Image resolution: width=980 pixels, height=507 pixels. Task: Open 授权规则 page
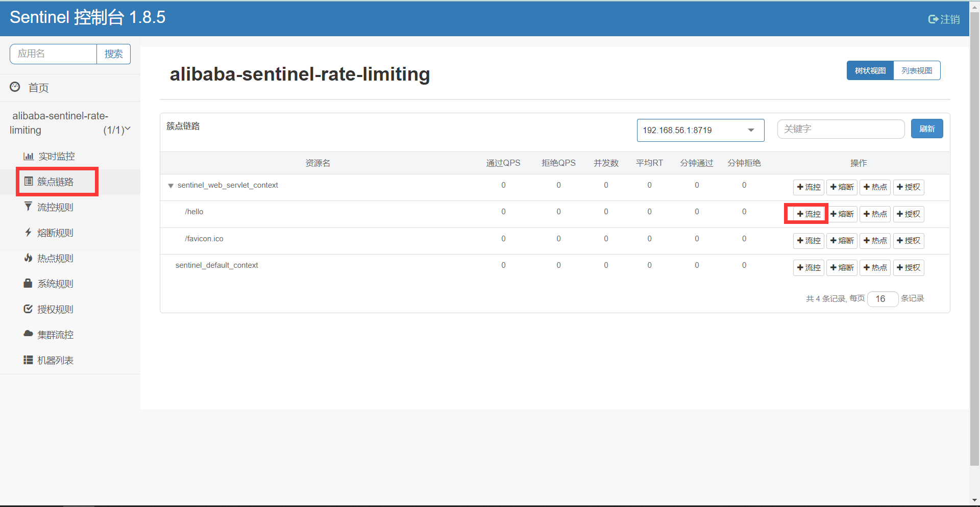(x=55, y=309)
